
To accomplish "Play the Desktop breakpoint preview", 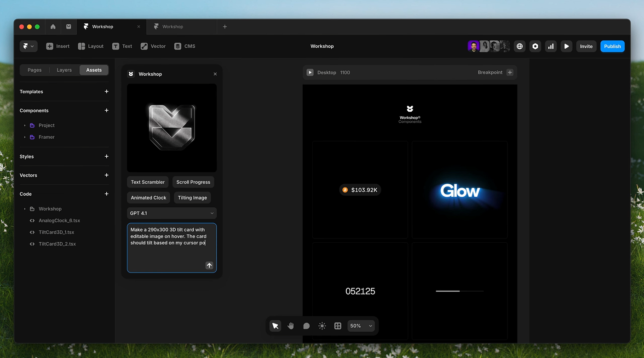I will [310, 73].
